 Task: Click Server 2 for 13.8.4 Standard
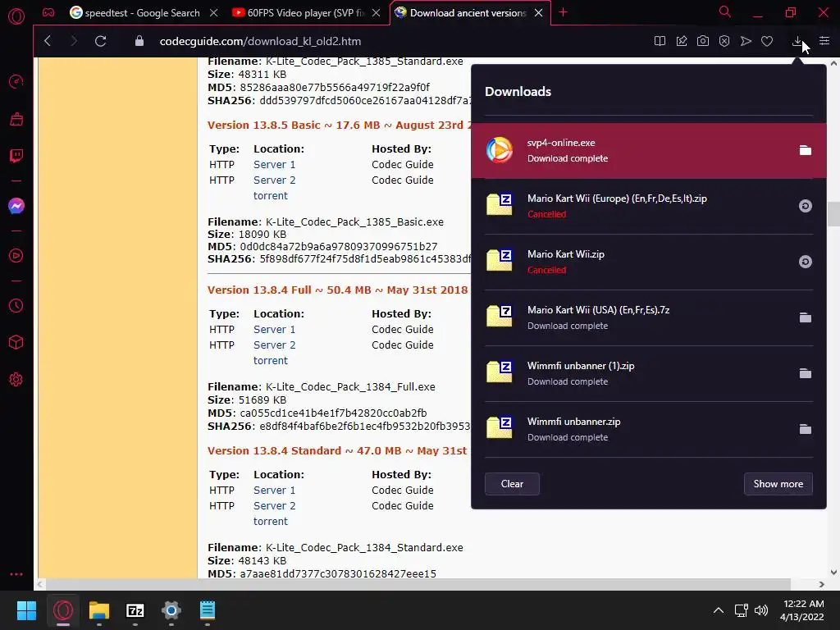coord(274,505)
